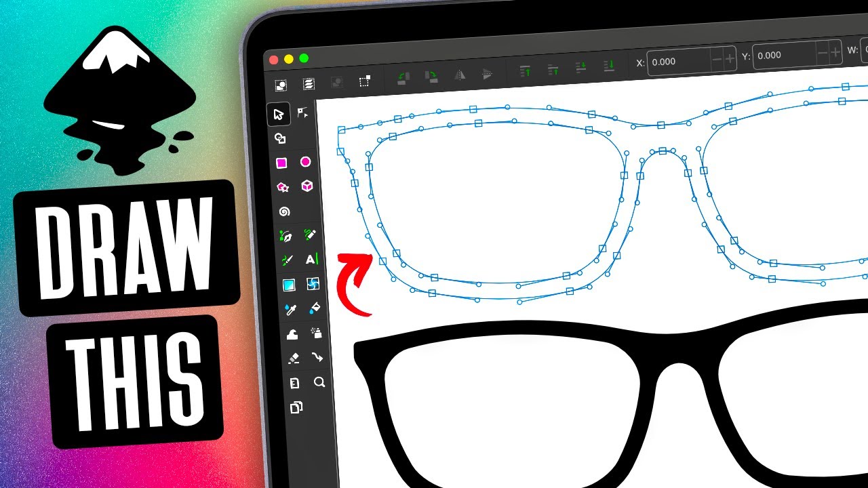868x488 pixels.
Task: Click Select All in All Layers icon
Action: click(x=309, y=84)
